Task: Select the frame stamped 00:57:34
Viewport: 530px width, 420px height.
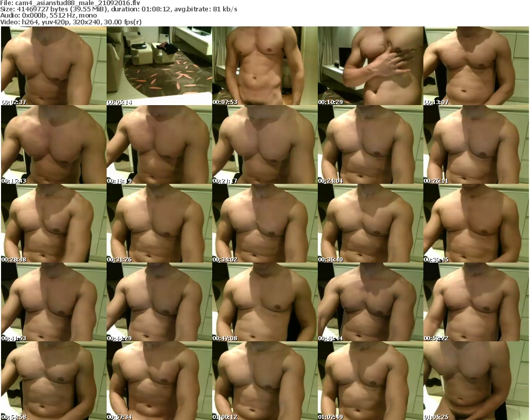Action: click(x=159, y=381)
